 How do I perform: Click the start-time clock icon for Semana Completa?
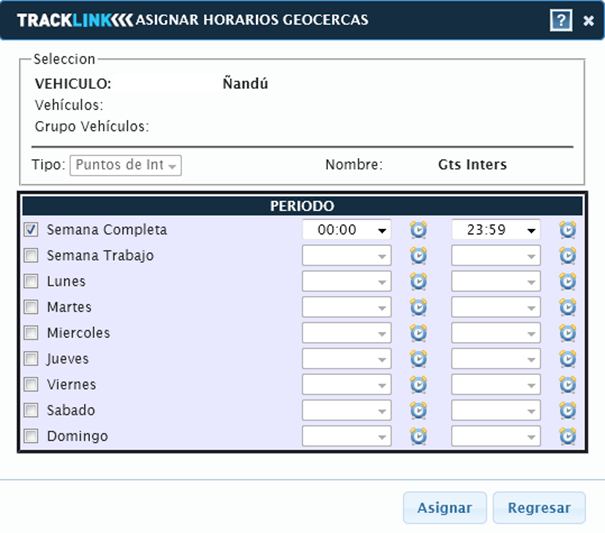tap(418, 230)
